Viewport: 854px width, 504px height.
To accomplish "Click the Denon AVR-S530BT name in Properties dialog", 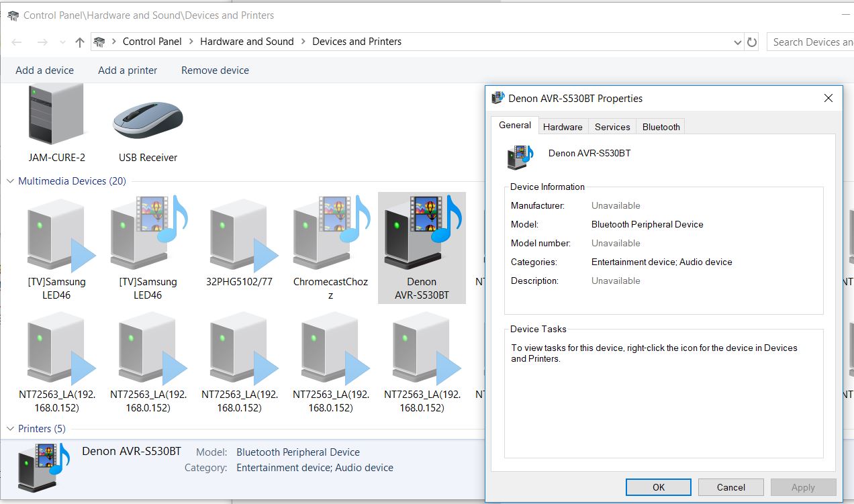I will coord(589,153).
